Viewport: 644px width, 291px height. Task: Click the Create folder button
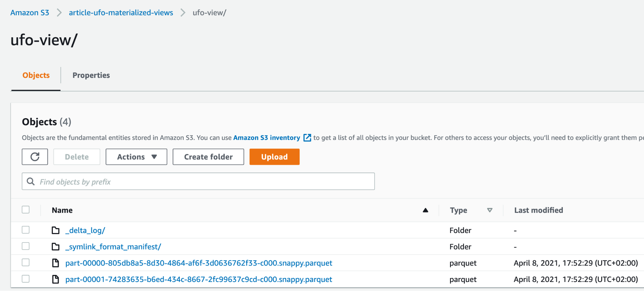tap(208, 157)
